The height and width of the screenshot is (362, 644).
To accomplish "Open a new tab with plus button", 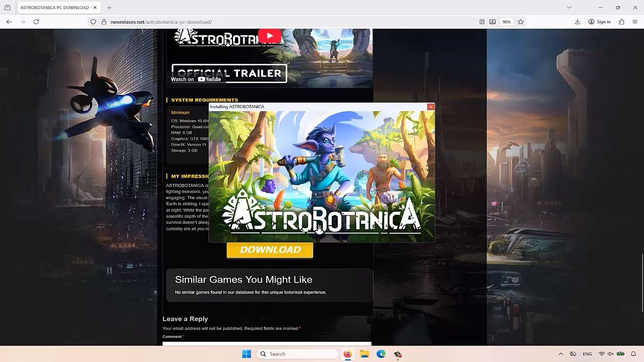I will (x=109, y=8).
